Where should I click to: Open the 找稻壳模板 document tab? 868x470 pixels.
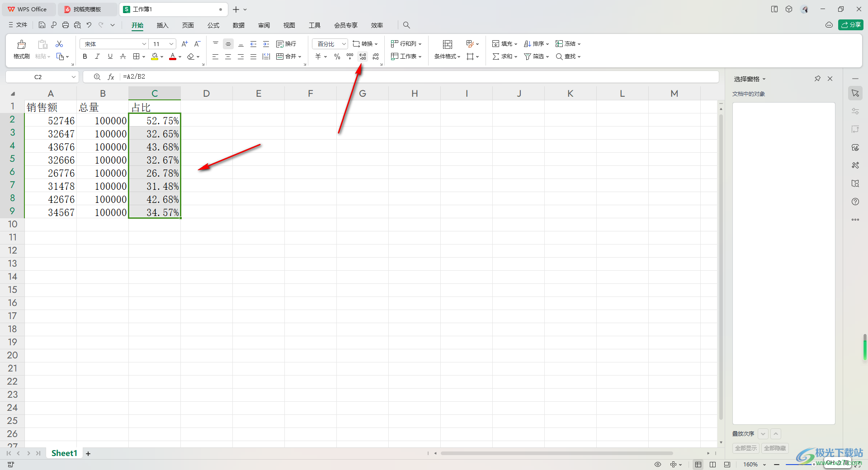tap(88, 9)
